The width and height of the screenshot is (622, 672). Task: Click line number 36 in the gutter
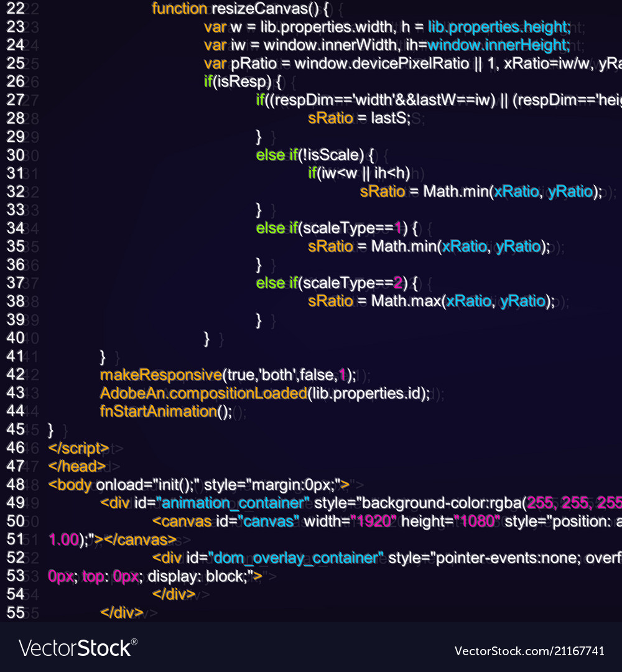[16, 265]
